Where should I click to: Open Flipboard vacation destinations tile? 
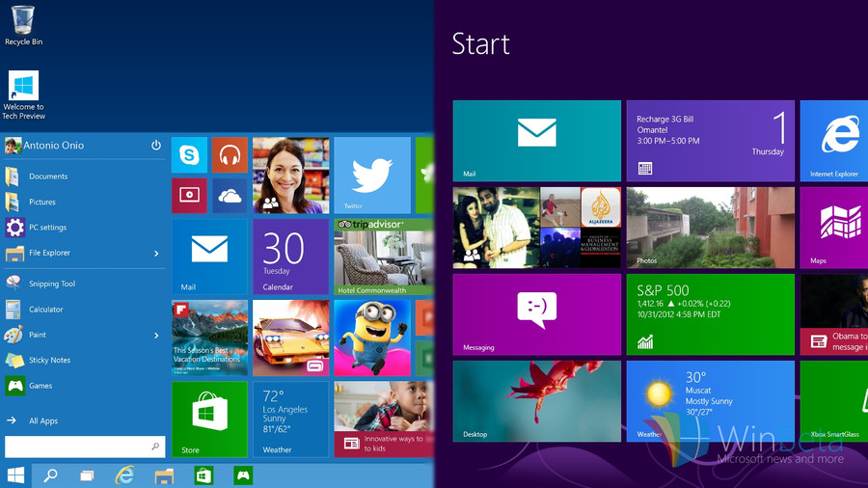pyautogui.click(x=209, y=339)
